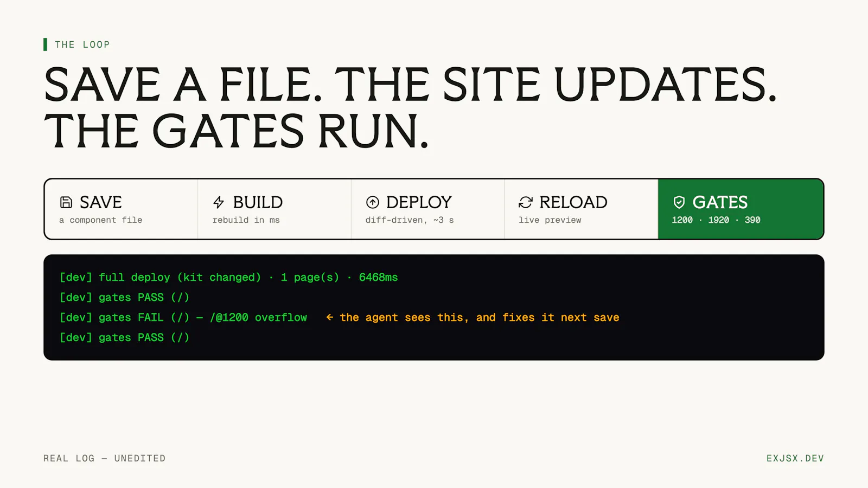Click the 'rebuild in ms' caption
The height and width of the screenshot is (488, 868).
point(246,220)
